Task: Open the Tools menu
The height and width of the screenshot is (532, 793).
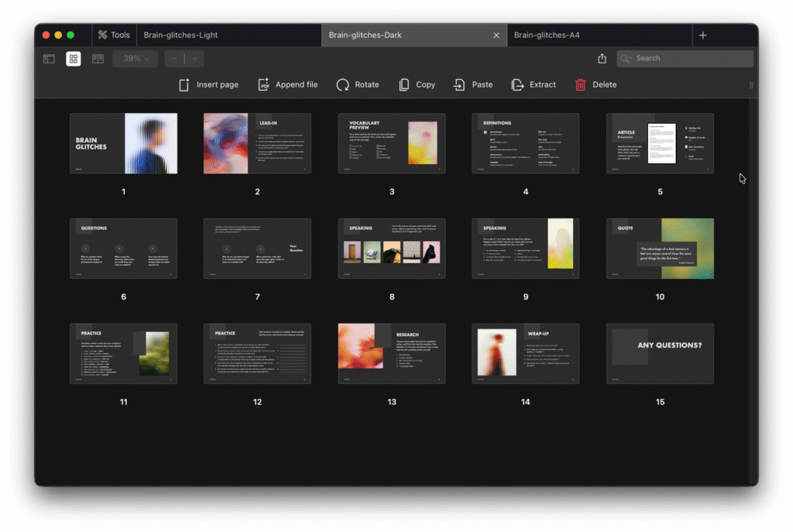Action: (x=113, y=35)
